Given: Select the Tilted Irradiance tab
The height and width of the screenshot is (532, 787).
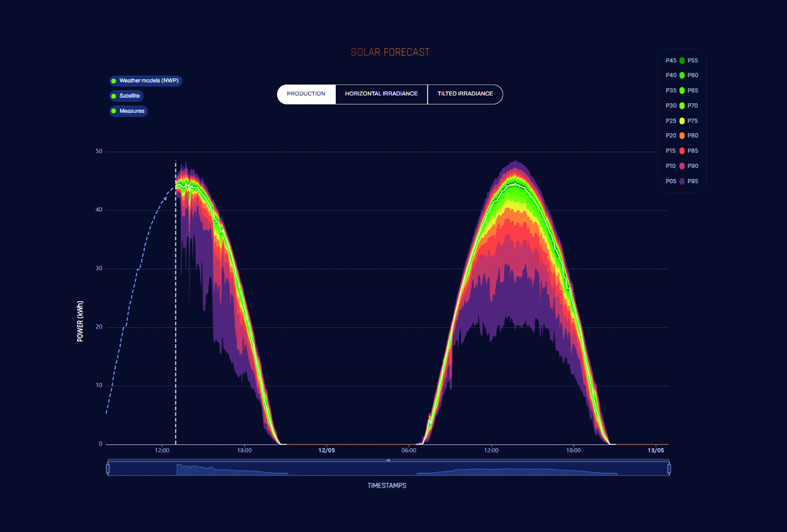Looking at the screenshot, I should (465, 94).
